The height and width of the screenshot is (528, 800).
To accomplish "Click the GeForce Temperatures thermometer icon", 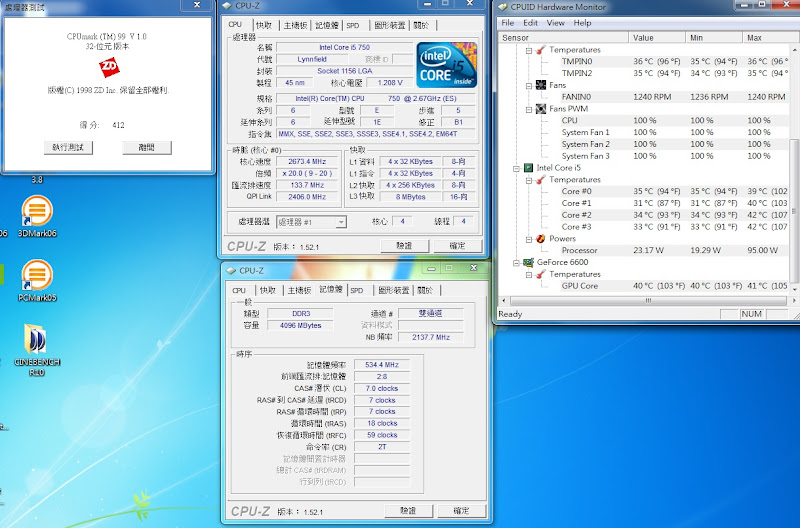I will 541,274.
